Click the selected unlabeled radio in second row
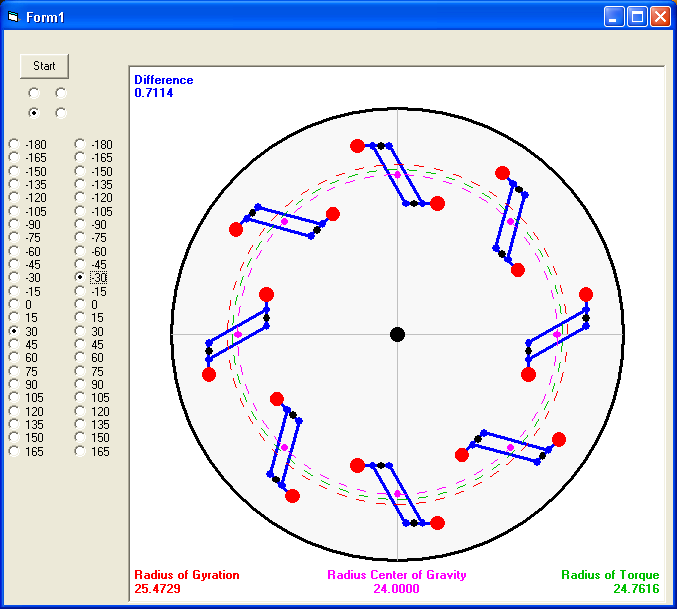Image resolution: width=677 pixels, height=609 pixels. [x=34, y=113]
